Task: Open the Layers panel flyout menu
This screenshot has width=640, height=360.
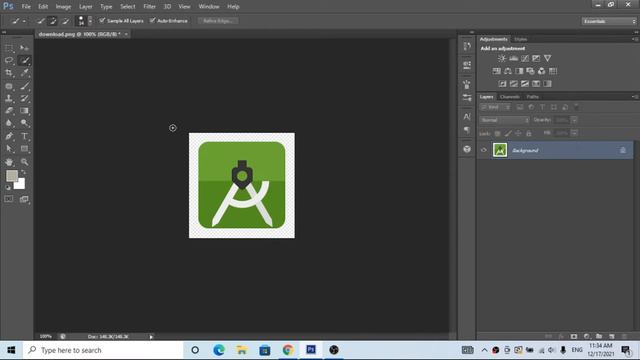Action: point(635,97)
